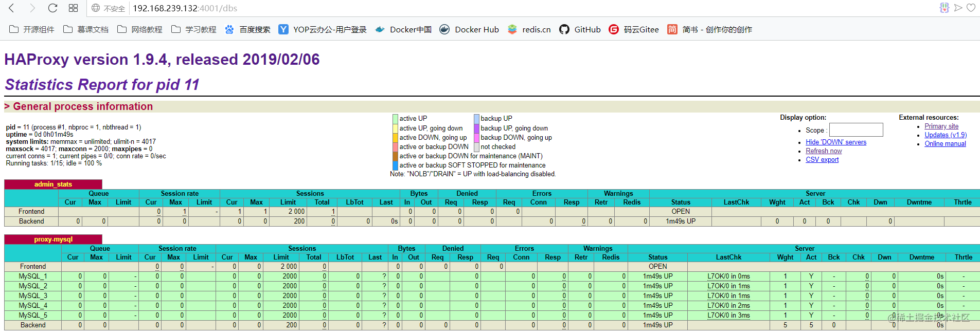Open the 百度搜索 bookmark
Viewport: 980px width, 333px height.
tap(247, 29)
